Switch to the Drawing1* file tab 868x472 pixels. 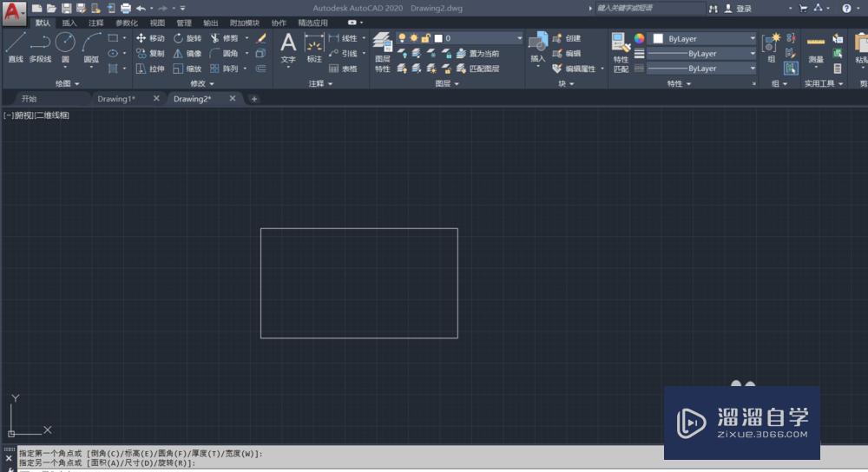116,99
